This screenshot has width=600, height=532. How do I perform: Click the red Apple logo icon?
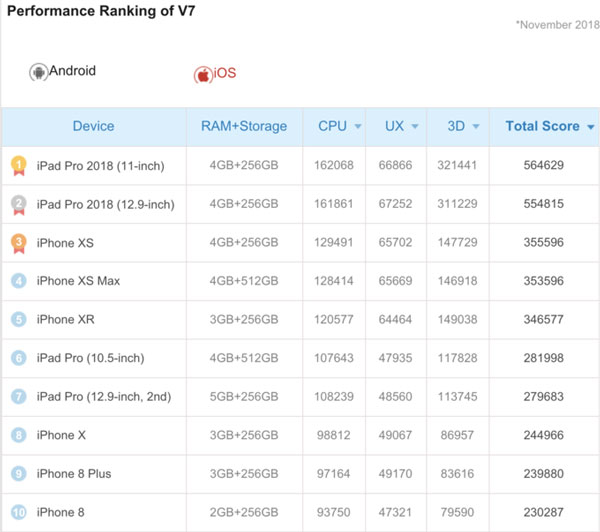203,75
